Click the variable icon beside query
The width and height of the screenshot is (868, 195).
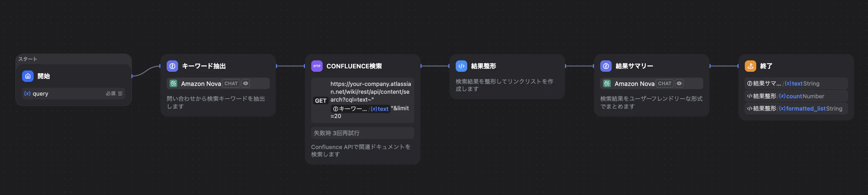pos(27,93)
